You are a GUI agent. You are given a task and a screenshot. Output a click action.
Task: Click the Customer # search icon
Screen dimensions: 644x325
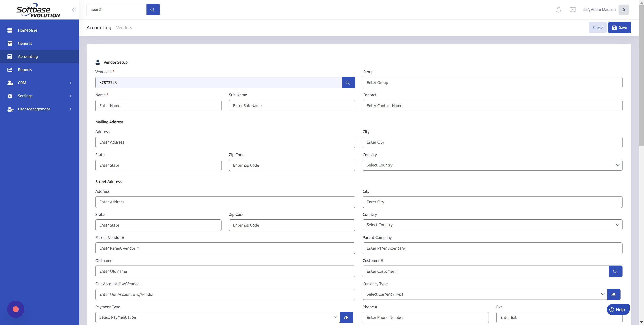point(616,271)
